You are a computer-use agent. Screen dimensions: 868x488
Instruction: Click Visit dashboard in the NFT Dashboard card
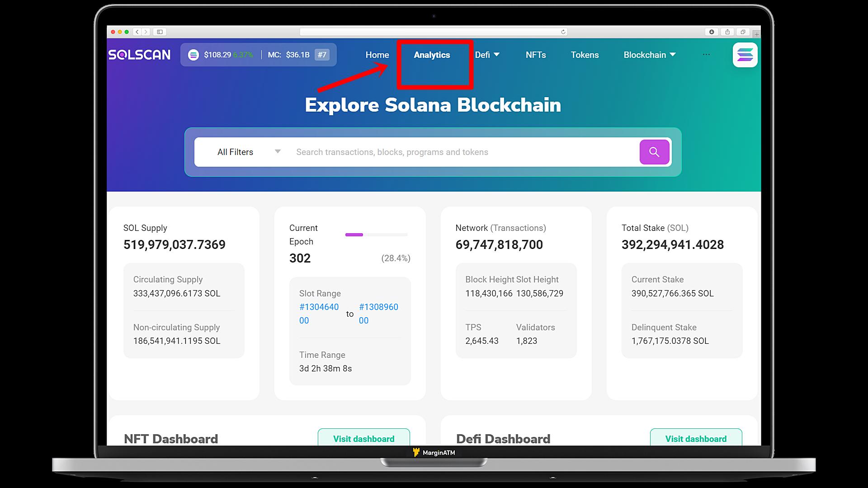(x=364, y=438)
